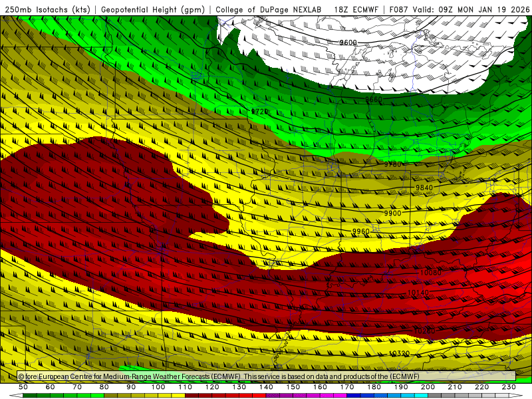Click the 130 value on the color scale

(239, 387)
